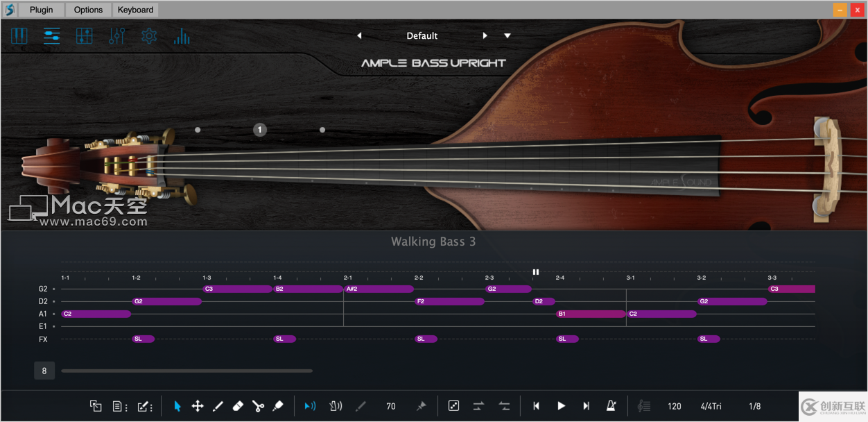Open the keyboard panel view
This screenshot has height=422, width=868.
pos(19,35)
